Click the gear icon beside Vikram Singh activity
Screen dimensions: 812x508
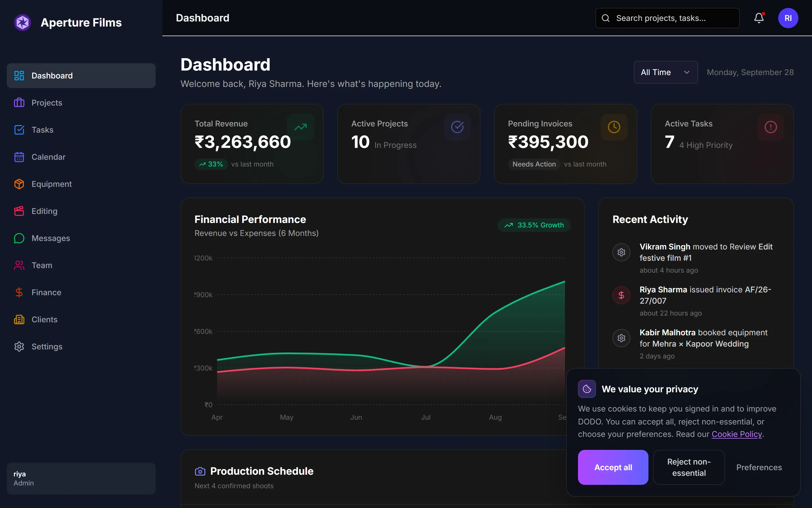coord(621,252)
